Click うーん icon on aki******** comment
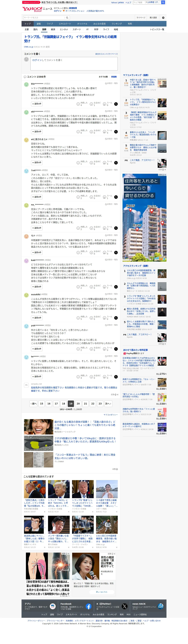This screenshot has width=188, height=644. (x=105, y=132)
